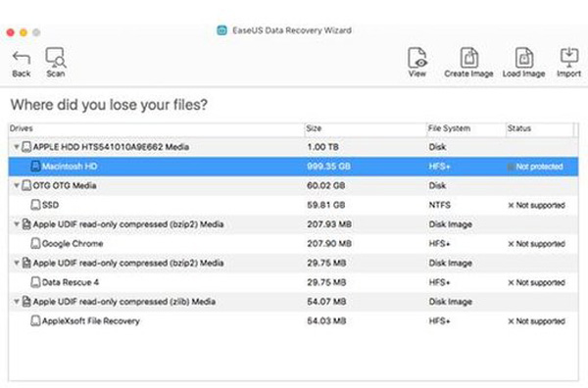Click the disk image icon beside the zlib Media
Image resolution: width=588 pixels, height=388 pixels.
tap(26, 302)
